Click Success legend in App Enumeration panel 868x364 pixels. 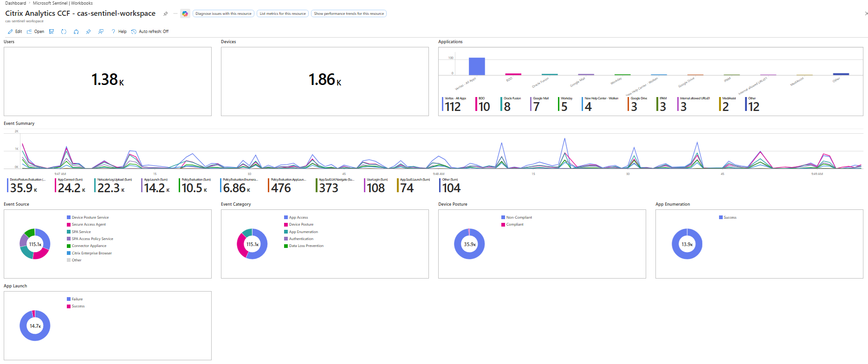(x=727, y=217)
